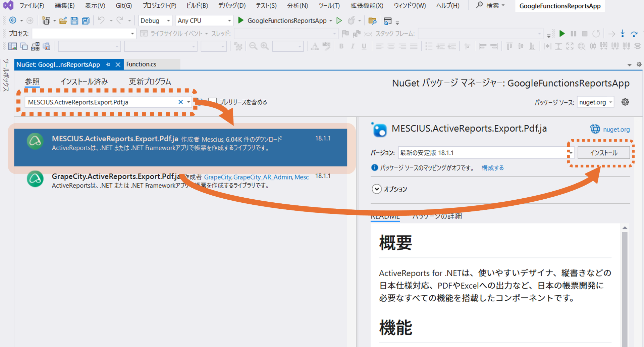Open the Window menu
Viewport: 644px width, 347px height.
click(x=410, y=5)
